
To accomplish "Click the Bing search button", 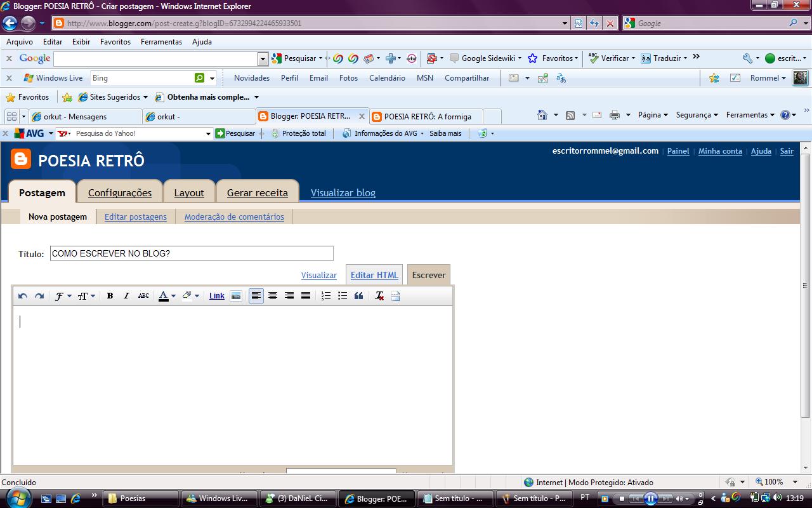I will click(x=200, y=78).
